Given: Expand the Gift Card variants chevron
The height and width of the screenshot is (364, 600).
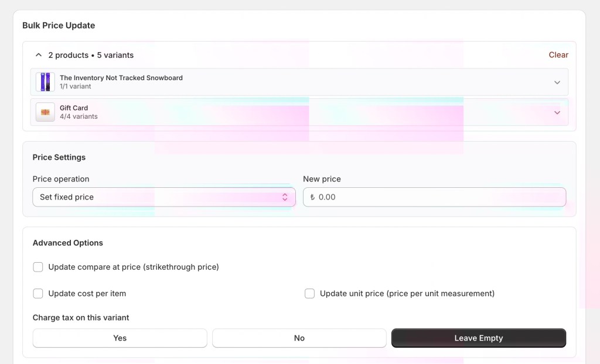Looking at the screenshot, I should (557, 112).
